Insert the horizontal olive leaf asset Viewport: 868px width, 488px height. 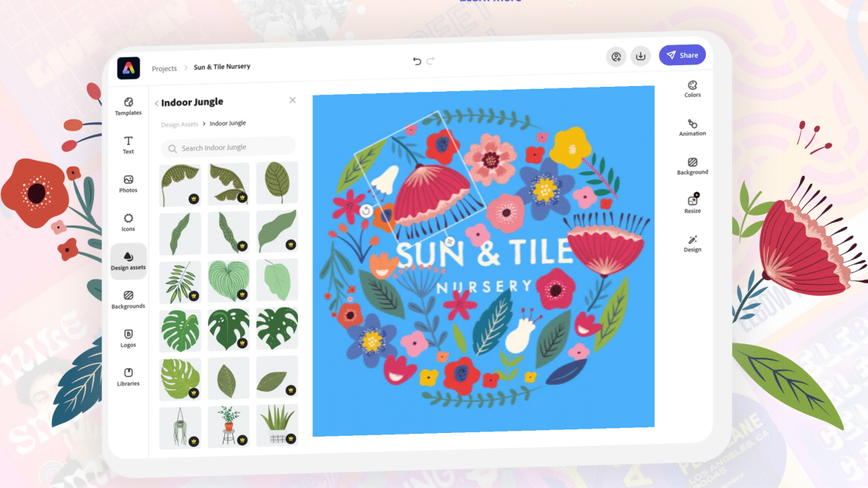pos(276,376)
